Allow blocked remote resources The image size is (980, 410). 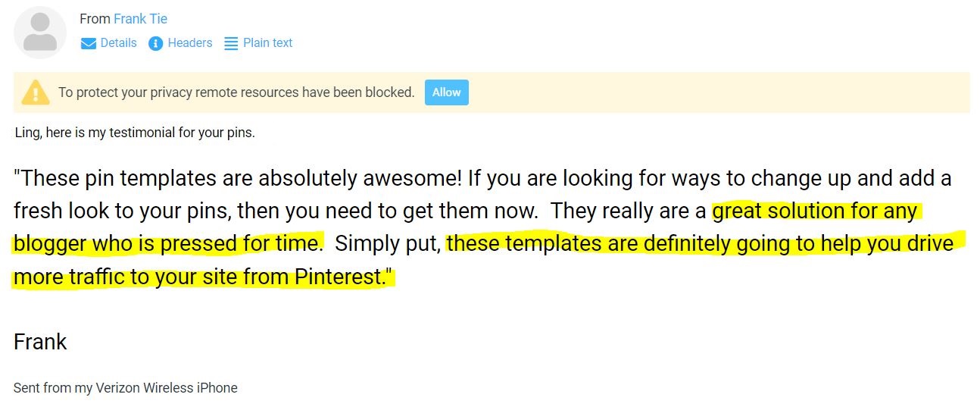(447, 92)
